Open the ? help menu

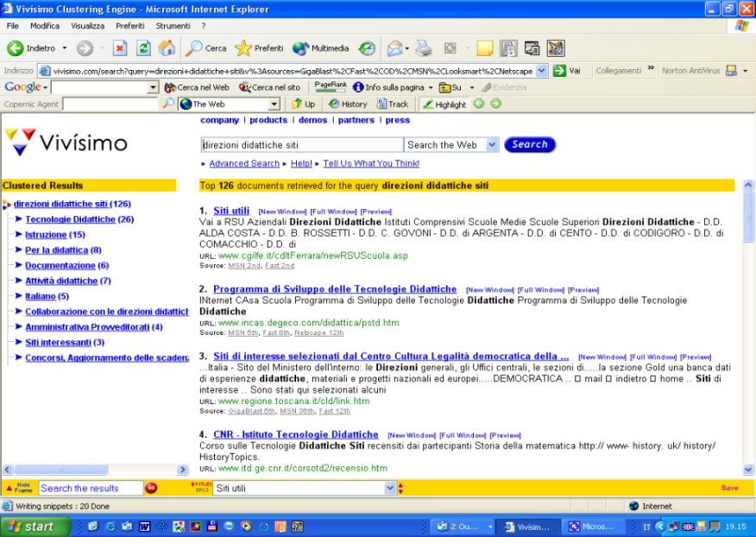[204, 26]
